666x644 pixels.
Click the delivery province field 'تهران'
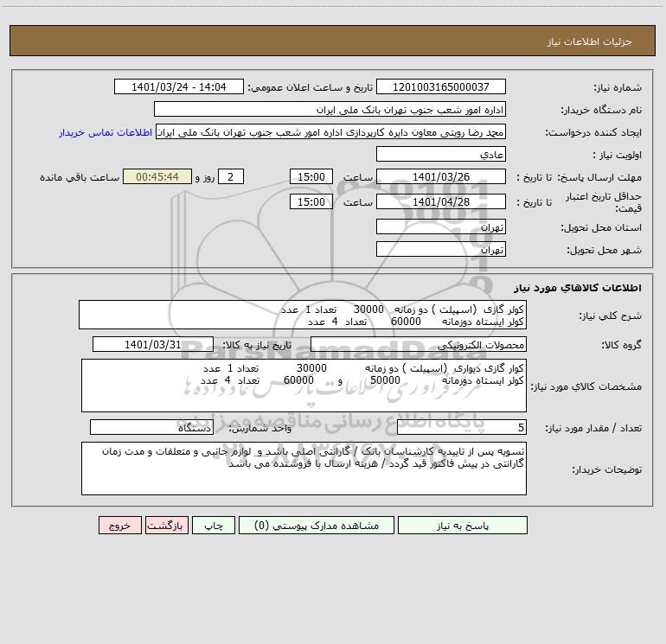click(x=441, y=226)
